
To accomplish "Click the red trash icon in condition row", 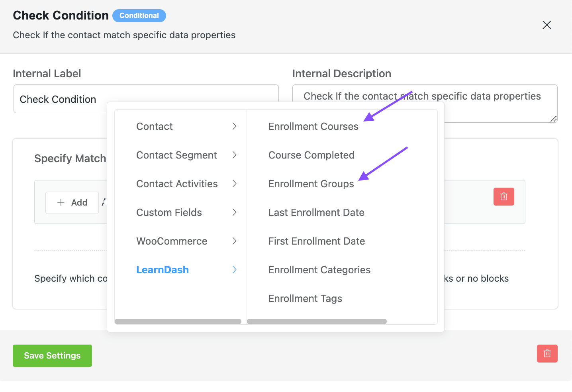I will point(503,196).
